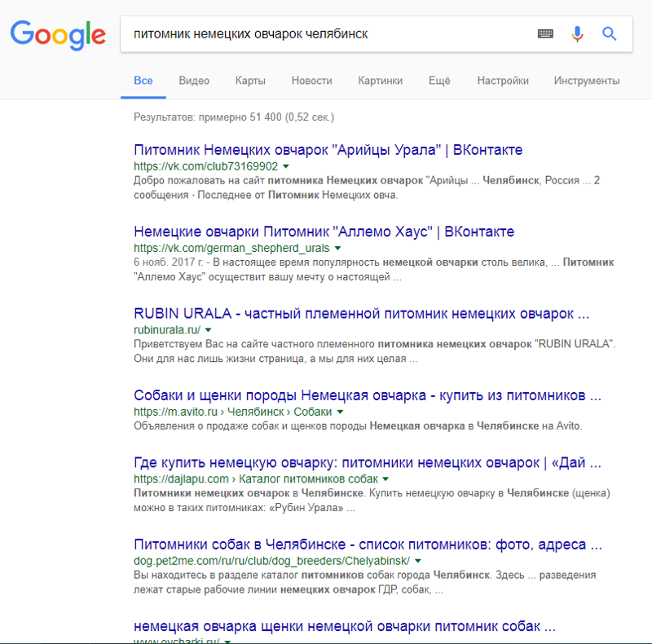
Task: Open the Avito Немецкая овчарка listings result
Action: tap(368, 395)
